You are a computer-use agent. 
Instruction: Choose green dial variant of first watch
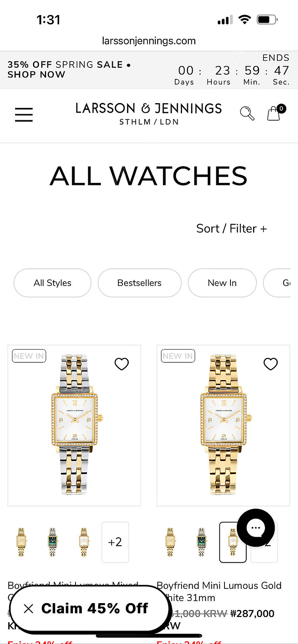(52, 542)
